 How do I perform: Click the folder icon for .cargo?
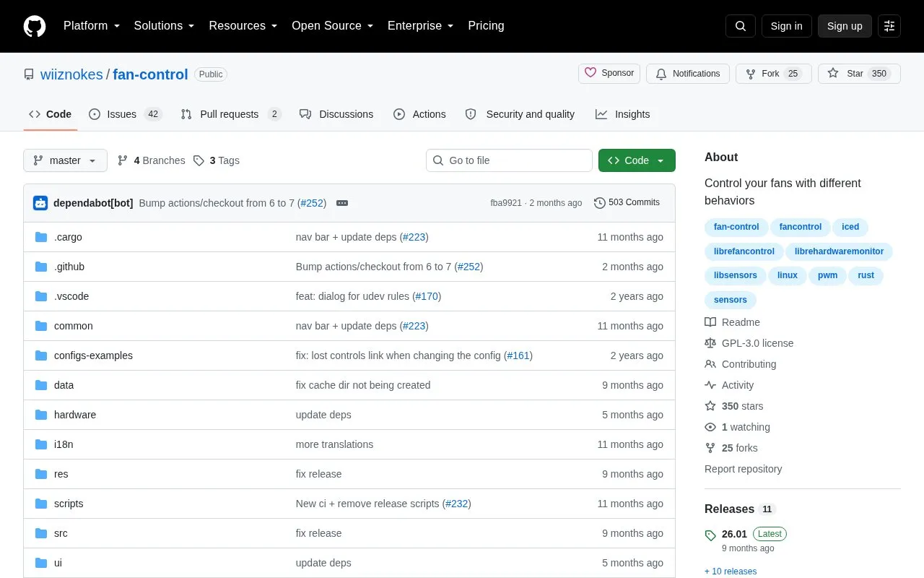[41, 237]
